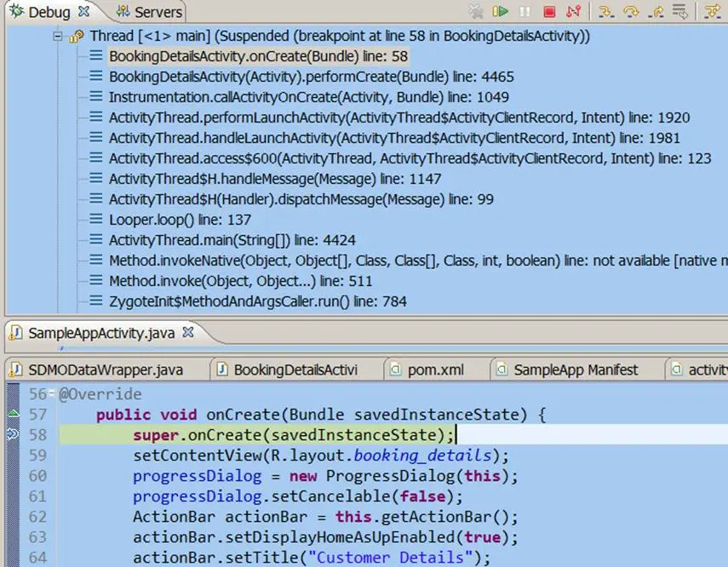Screen dimensions: 728x567
Task: Select ActivityThread.main(String[]) line 4424 frame
Action: click(x=232, y=240)
